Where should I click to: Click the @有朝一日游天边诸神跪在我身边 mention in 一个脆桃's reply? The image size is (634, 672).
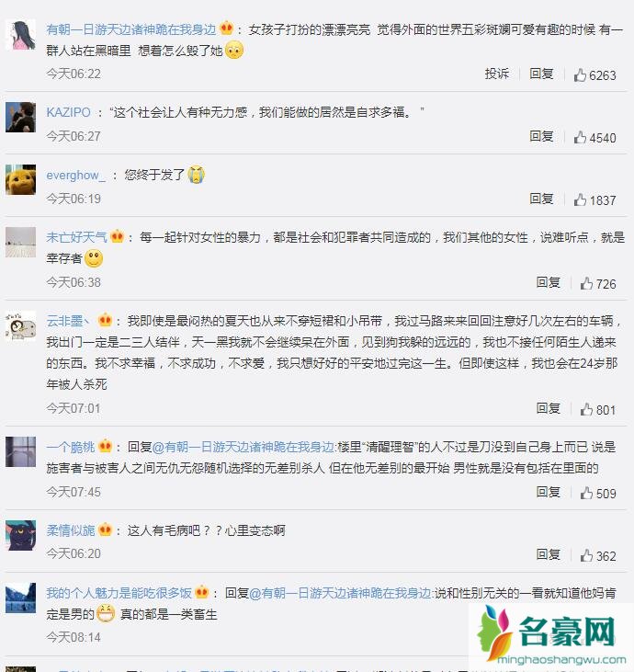[243, 447]
